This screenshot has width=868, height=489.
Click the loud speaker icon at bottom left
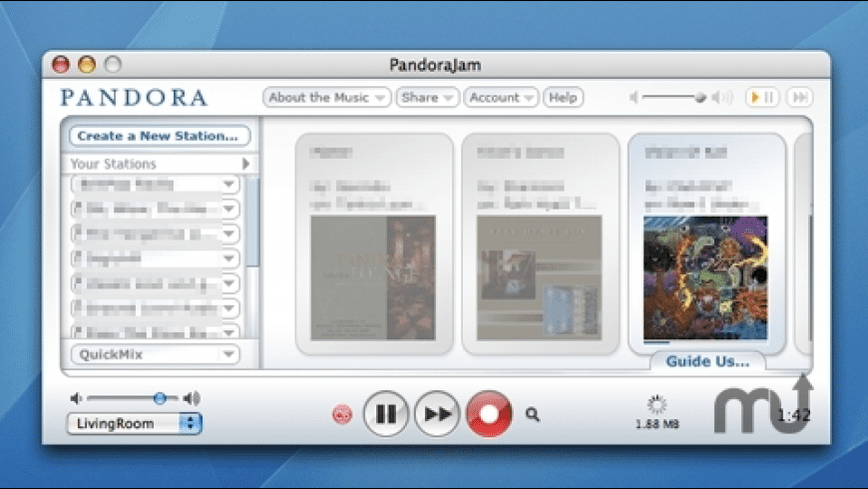193,398
